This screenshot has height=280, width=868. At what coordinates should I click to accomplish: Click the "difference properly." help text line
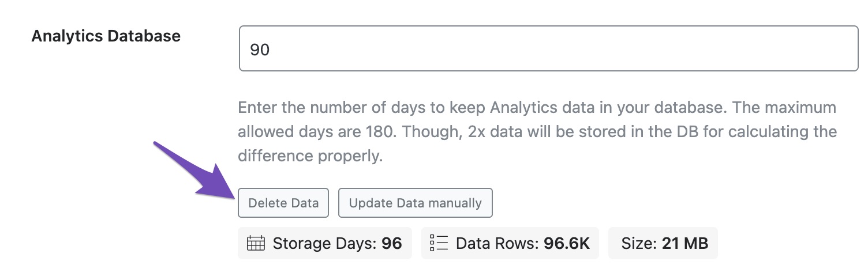point(310,156)
